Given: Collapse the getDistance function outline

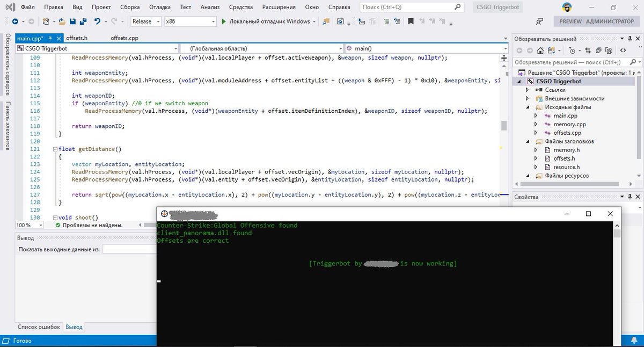Looking at the screenshot, I should [x=54, y=149].
